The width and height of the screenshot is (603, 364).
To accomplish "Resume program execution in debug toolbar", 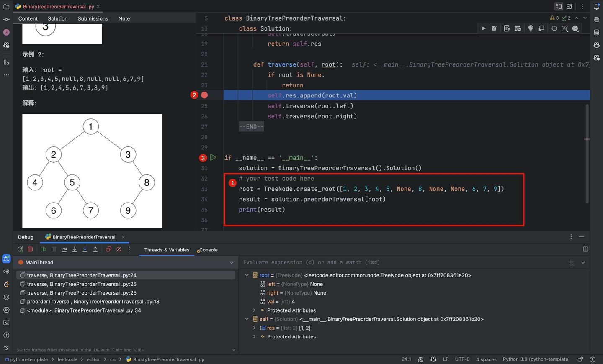I will point(43,249).
